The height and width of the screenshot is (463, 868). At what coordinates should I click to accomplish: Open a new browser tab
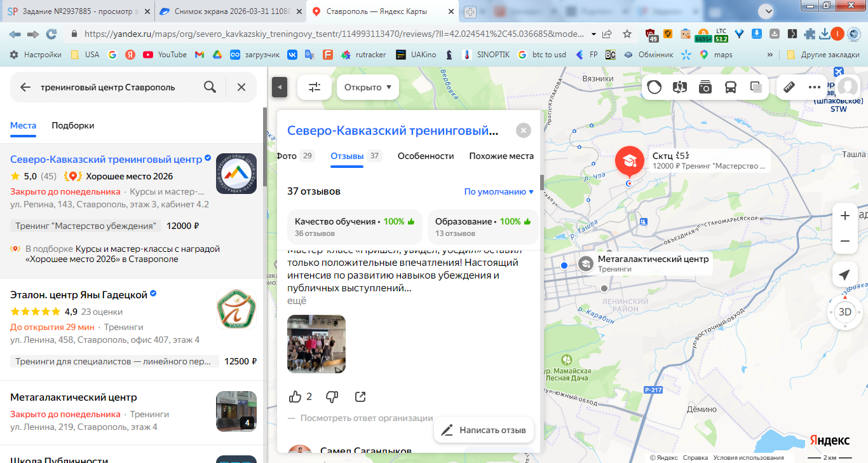(x=470, y=12)
